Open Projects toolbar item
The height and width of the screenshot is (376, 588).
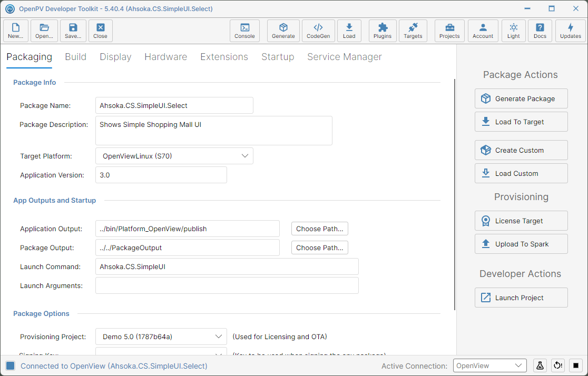tap(449, 31)
